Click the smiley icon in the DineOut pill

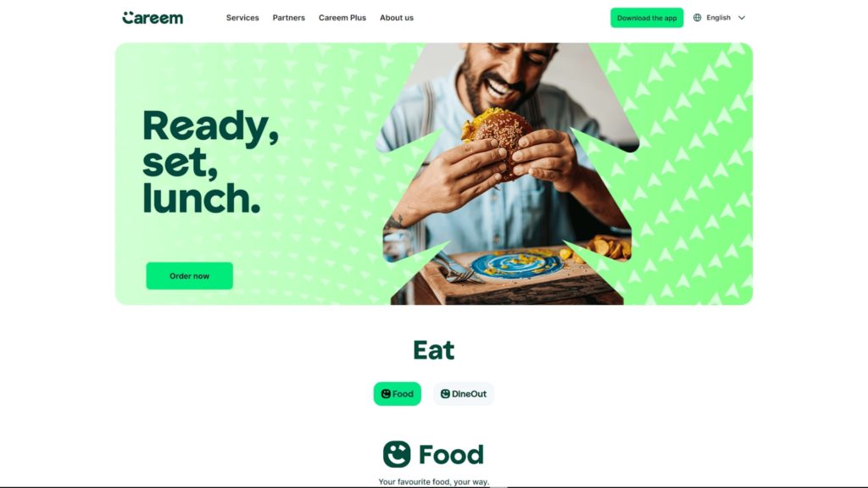click(445, 394)
